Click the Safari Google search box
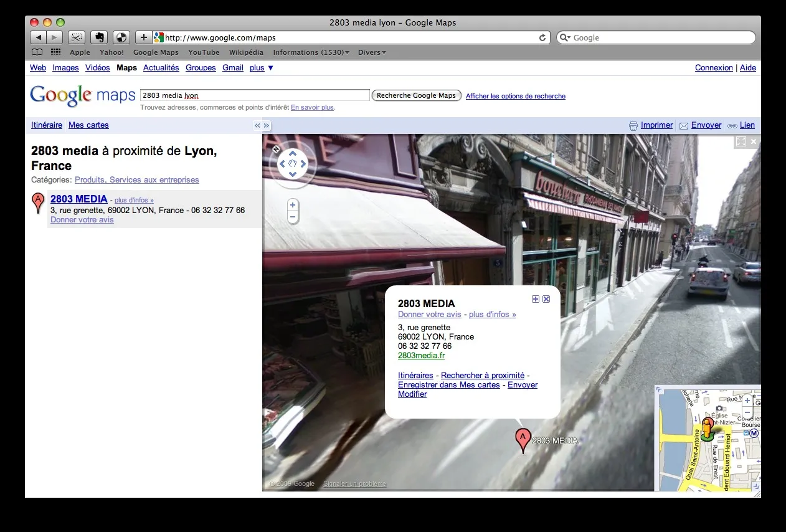 (655, 37)
